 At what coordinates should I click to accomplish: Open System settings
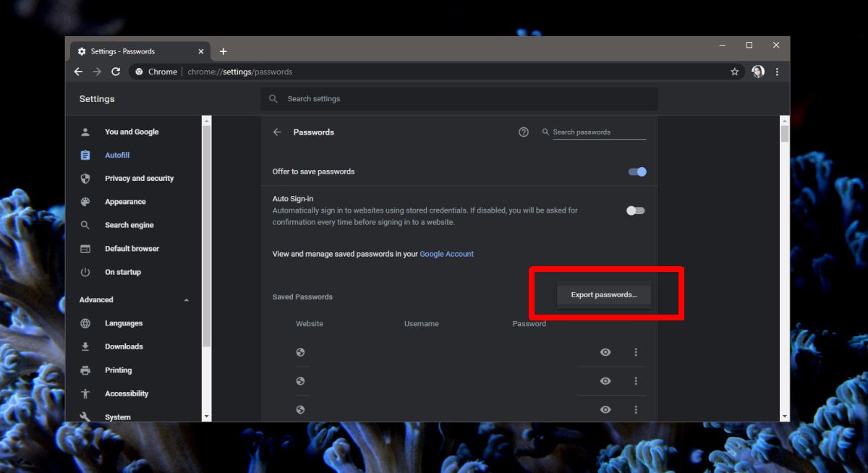pyautogui.click(x=118, y=417)
